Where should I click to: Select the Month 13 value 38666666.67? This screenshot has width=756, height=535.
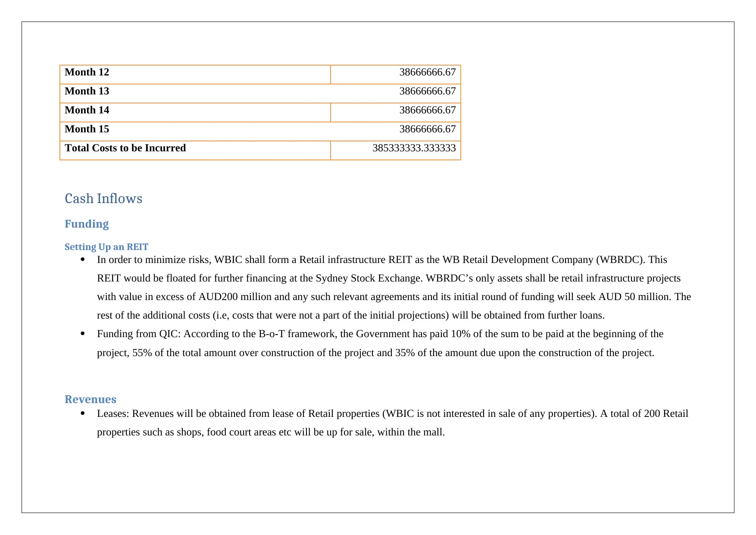(427, 91)
